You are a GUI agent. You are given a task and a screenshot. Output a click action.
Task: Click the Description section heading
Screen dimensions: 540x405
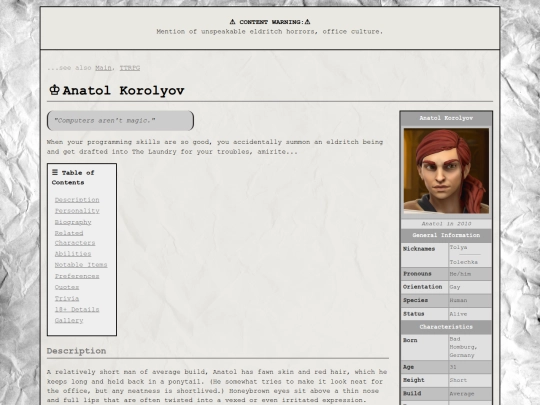point(76,351)
